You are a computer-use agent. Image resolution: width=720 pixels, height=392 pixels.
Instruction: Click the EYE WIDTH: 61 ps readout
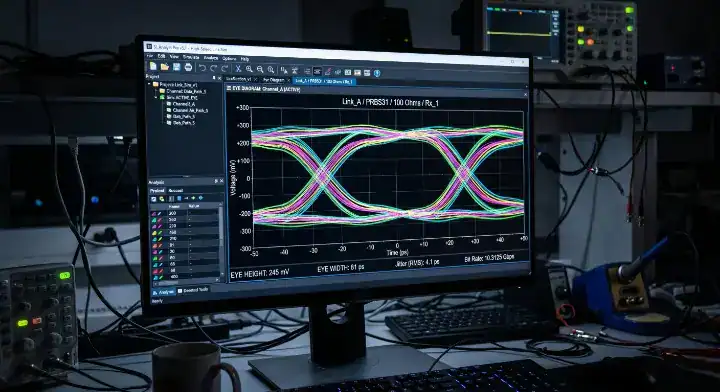[340, 268]
